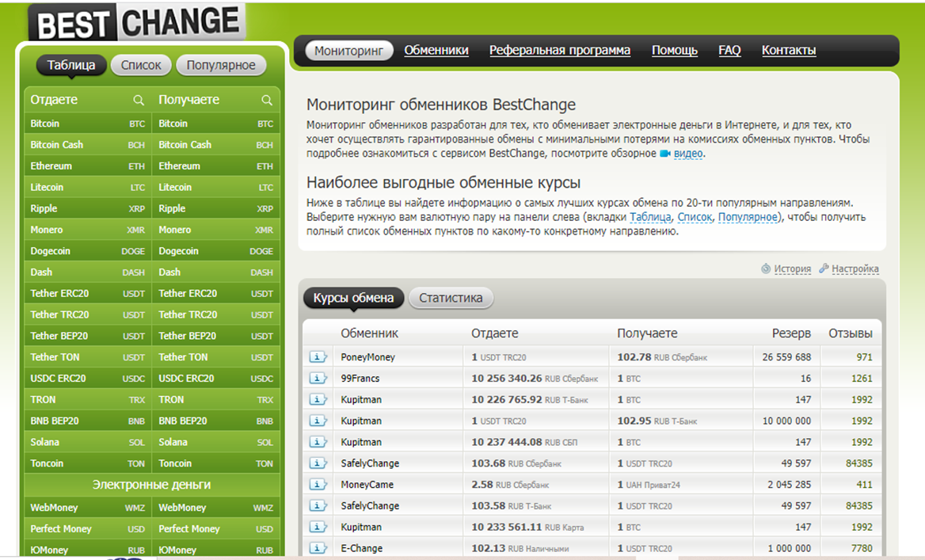Select Tether BEP20 in Отдаете column
The image size is (925, 560).
(x=88, y=337)
